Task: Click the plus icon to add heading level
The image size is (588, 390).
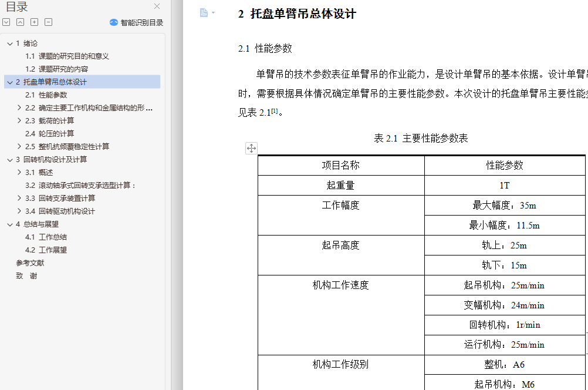Action: click(34, 22)
